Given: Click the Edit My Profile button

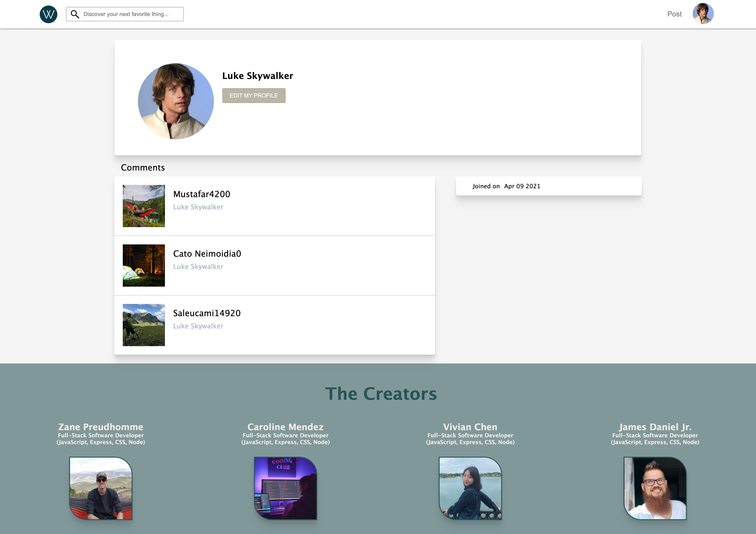Looking at the screenshot, I should [254, 96].
